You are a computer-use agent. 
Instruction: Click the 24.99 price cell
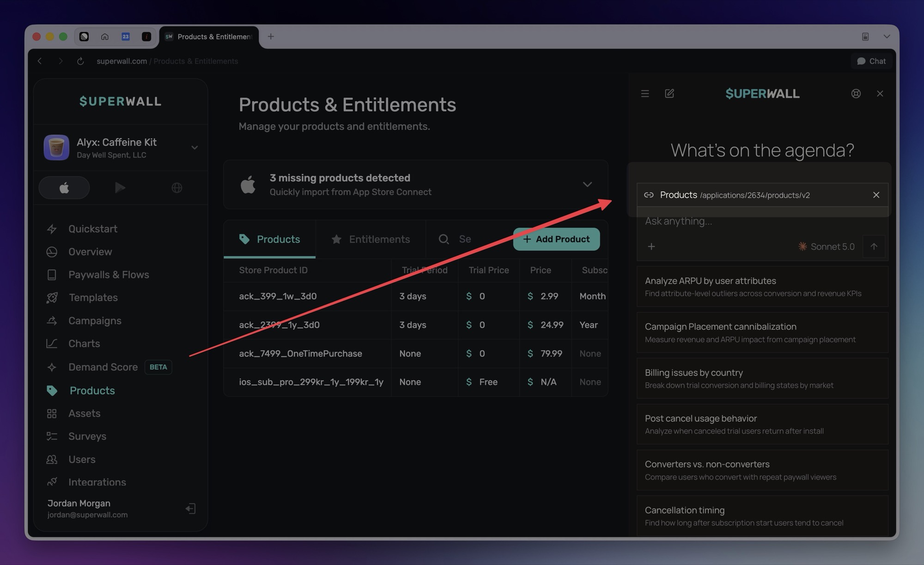click(x=545, y=325)
